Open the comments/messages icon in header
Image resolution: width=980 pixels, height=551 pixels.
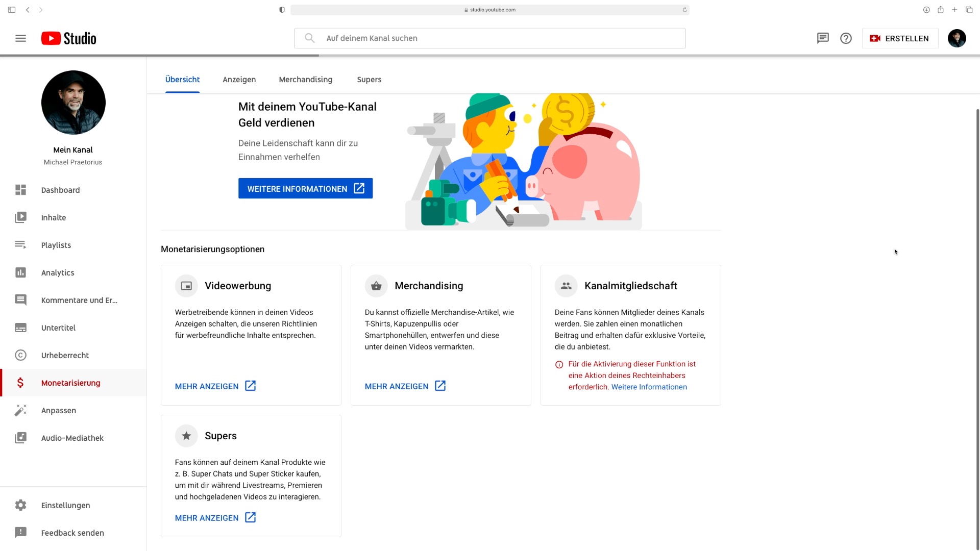823,38
